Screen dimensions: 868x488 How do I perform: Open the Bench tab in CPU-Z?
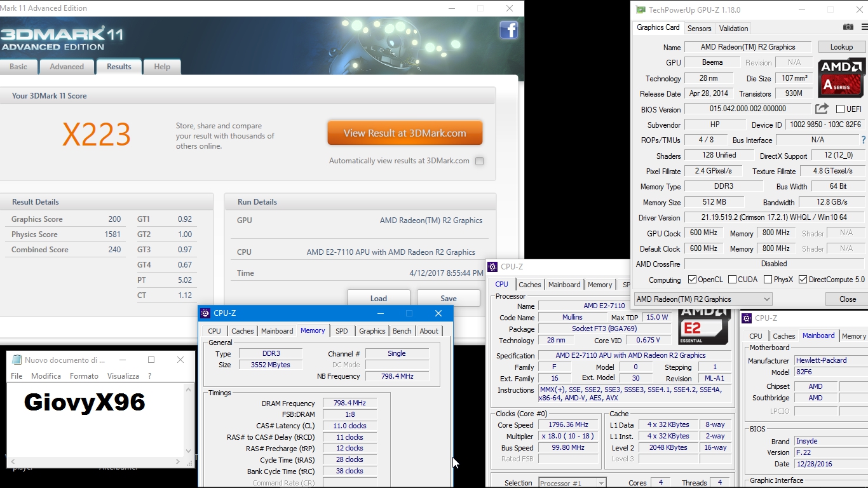coord(402,331)
